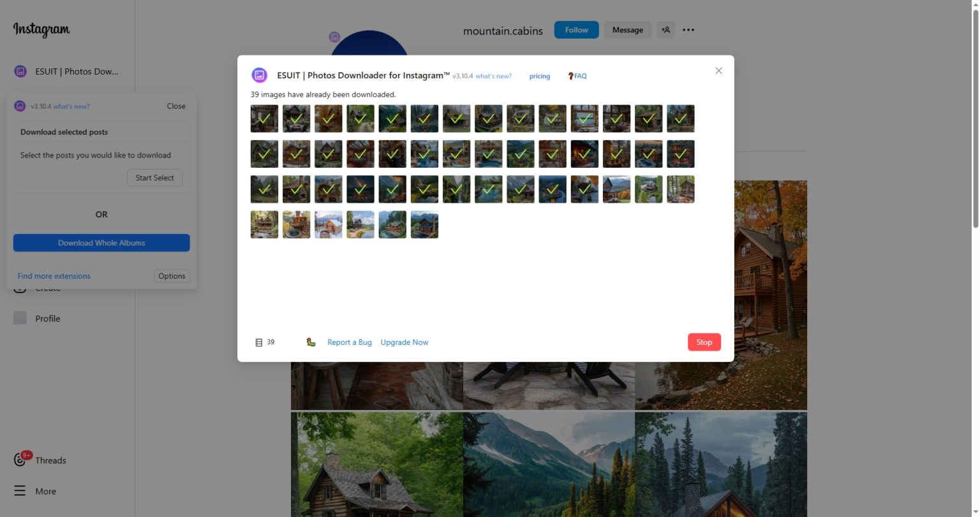
Task: Open the Upgrade Now link
Action: tap(404, 342)
